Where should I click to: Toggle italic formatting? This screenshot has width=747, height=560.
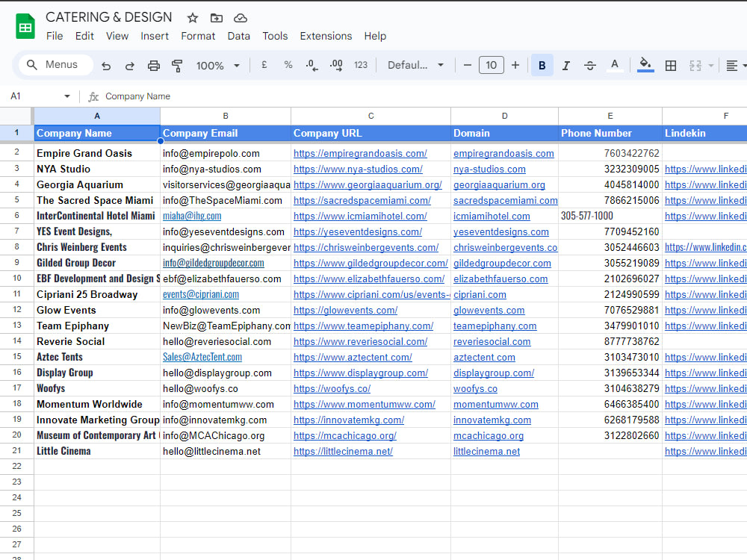[566, 65]
